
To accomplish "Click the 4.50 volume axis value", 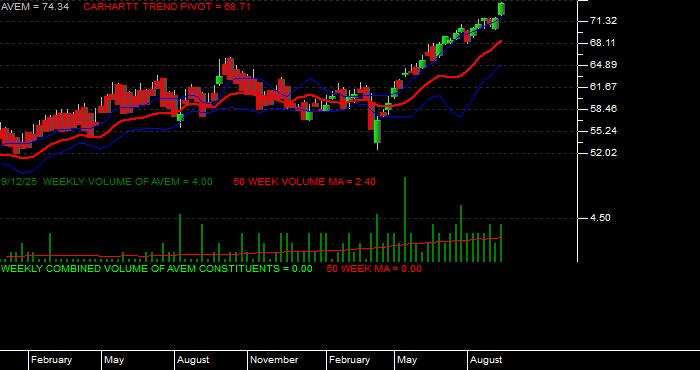I will tap(600, 218).
